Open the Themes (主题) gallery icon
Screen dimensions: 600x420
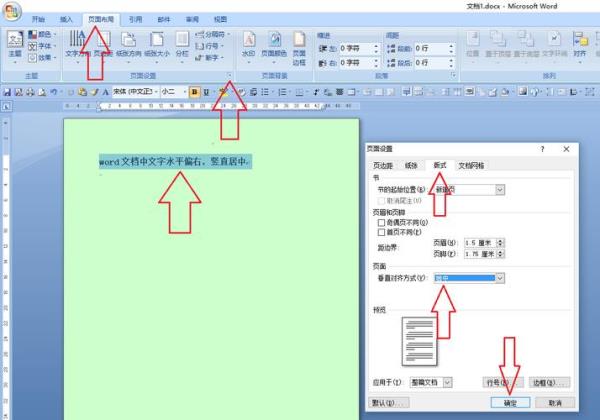tap(14, 43)
